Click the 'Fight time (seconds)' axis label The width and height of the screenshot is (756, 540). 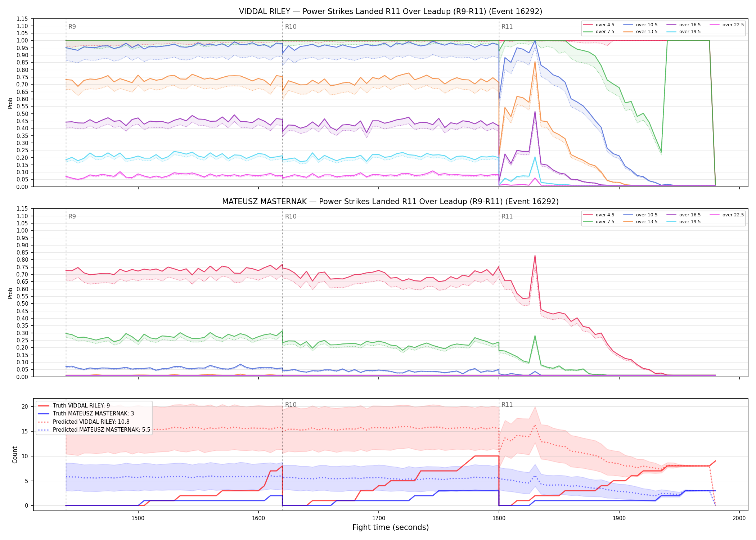click(391, 527)
